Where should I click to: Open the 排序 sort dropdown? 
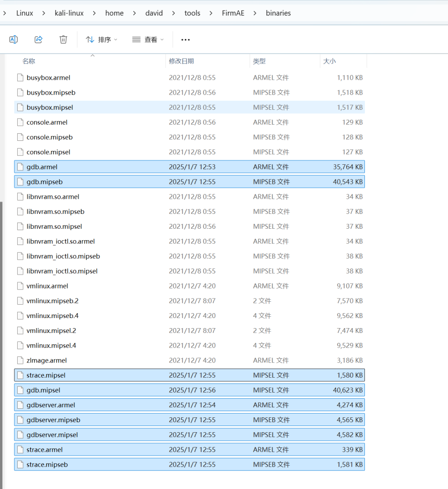point(101,40)
